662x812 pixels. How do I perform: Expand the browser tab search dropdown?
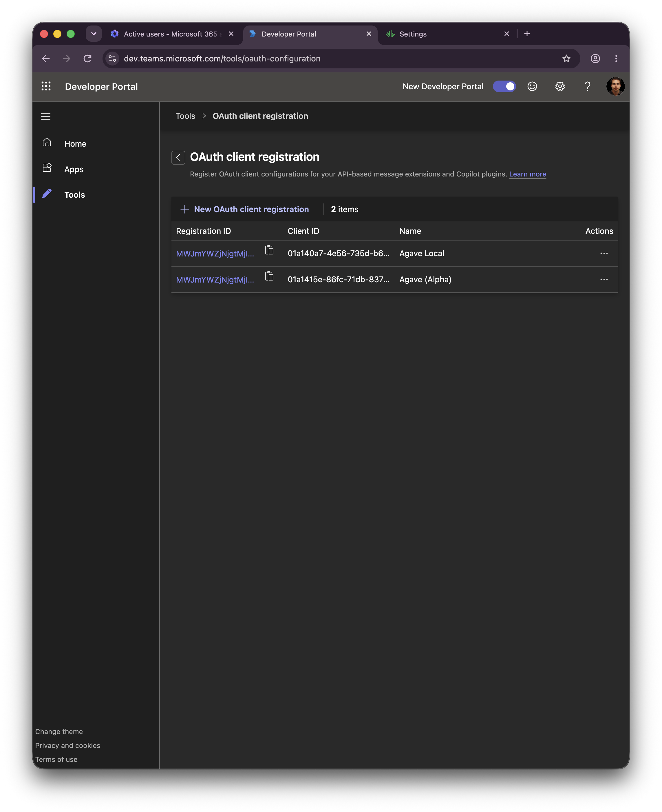94,34
